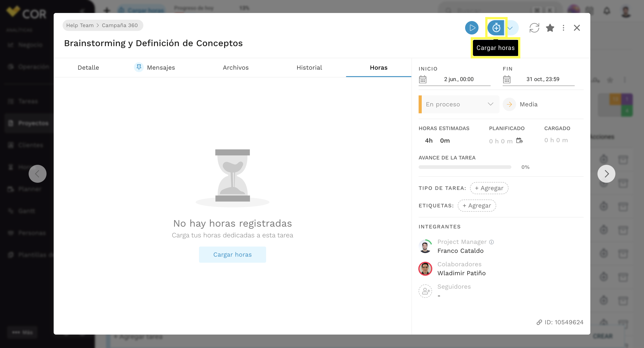This screenshot has height=348, width=644.
Task: Open the Historial tab
Action: 309,68
